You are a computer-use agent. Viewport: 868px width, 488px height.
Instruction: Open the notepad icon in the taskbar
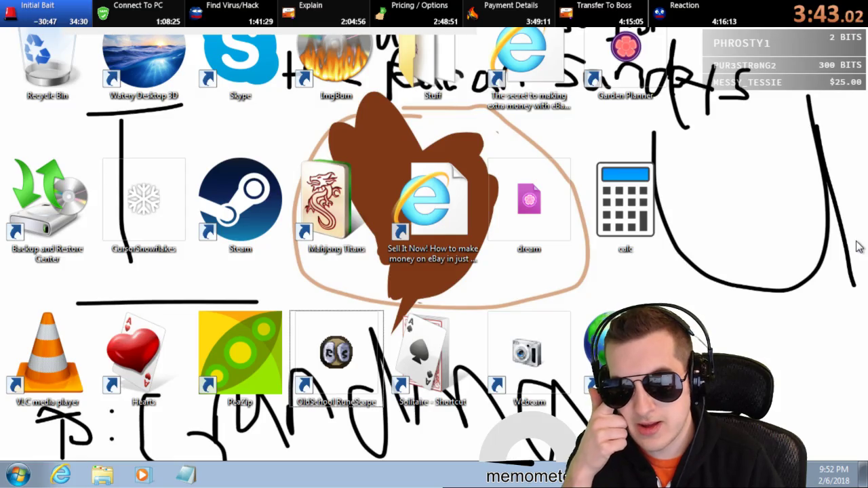coord(185,474)
